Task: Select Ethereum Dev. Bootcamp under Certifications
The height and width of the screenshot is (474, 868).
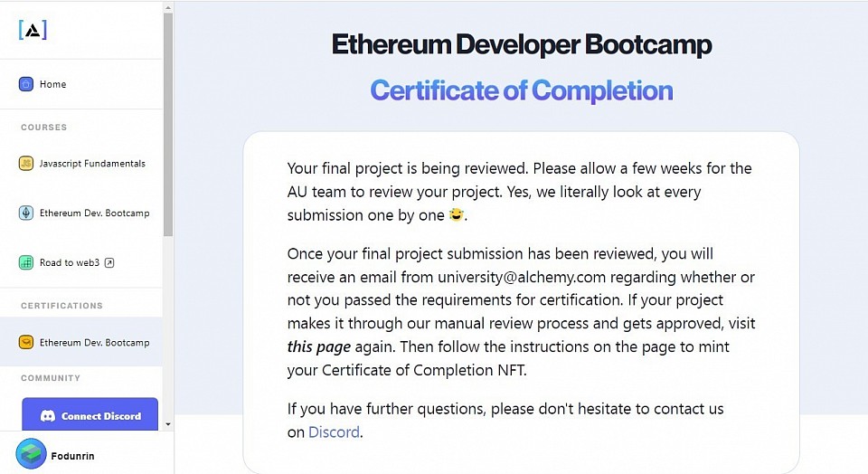Action: pyautogui.click(x=81, y=342)
